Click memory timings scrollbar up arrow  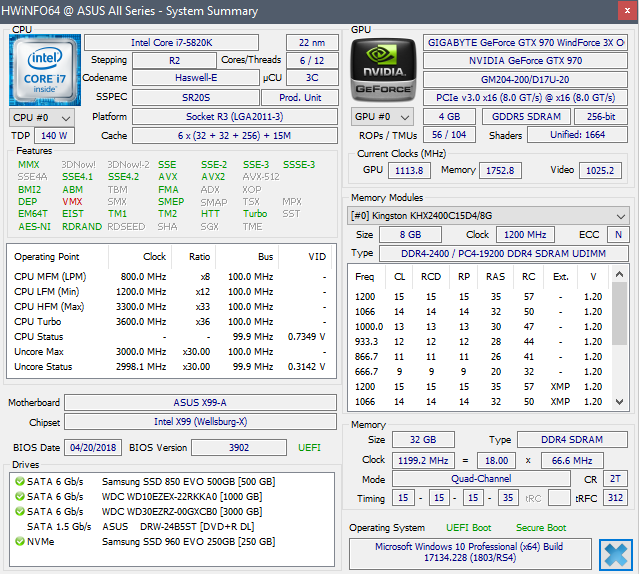(619, 274)
